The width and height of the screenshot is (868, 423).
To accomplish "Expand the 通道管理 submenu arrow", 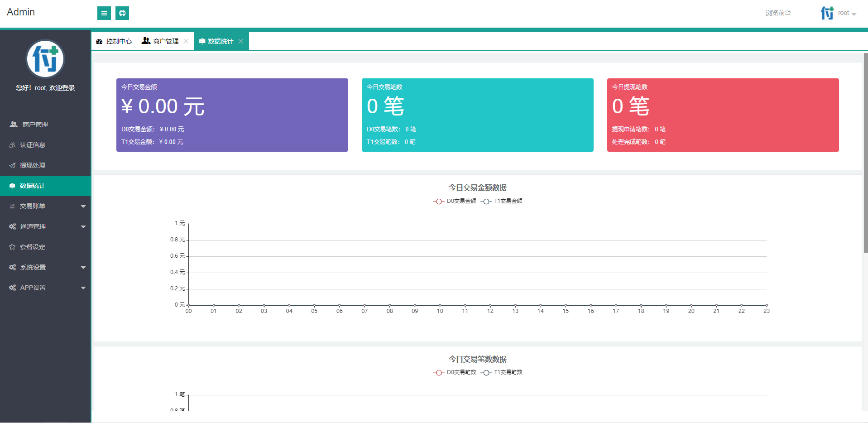I will coord(83,227).
